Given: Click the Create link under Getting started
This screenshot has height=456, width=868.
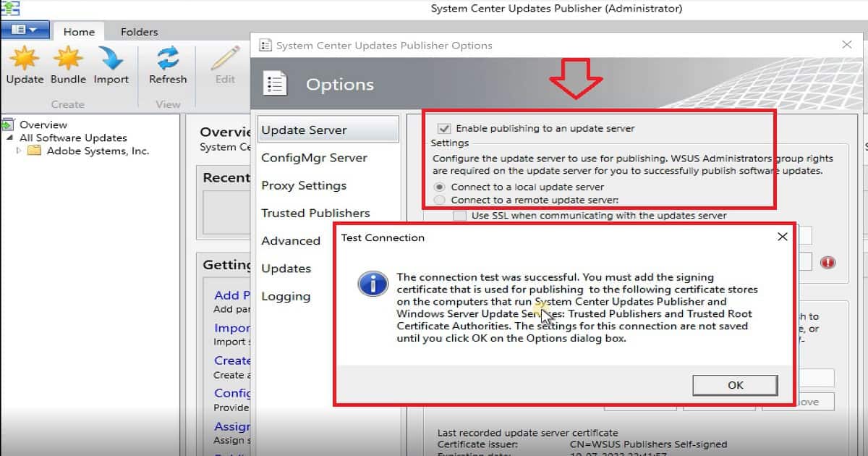Looking at the screenshot, I should coord(232,360).
